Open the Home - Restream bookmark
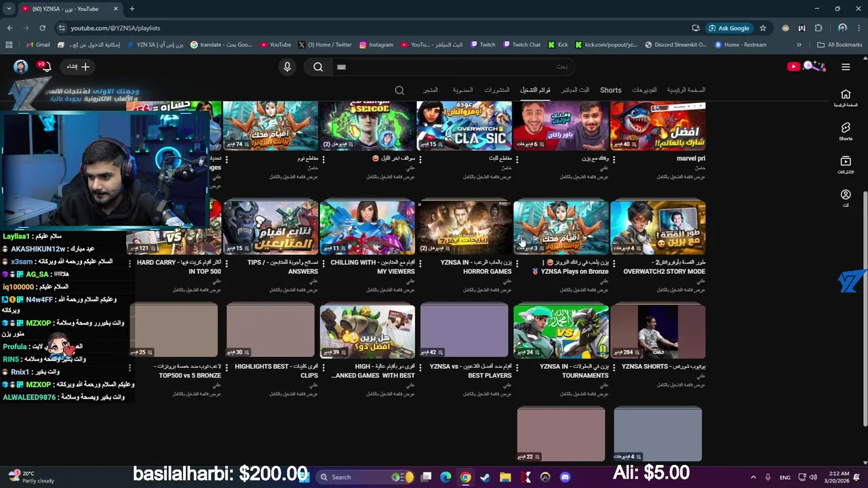The image size is (868, 488). [739, 45]
